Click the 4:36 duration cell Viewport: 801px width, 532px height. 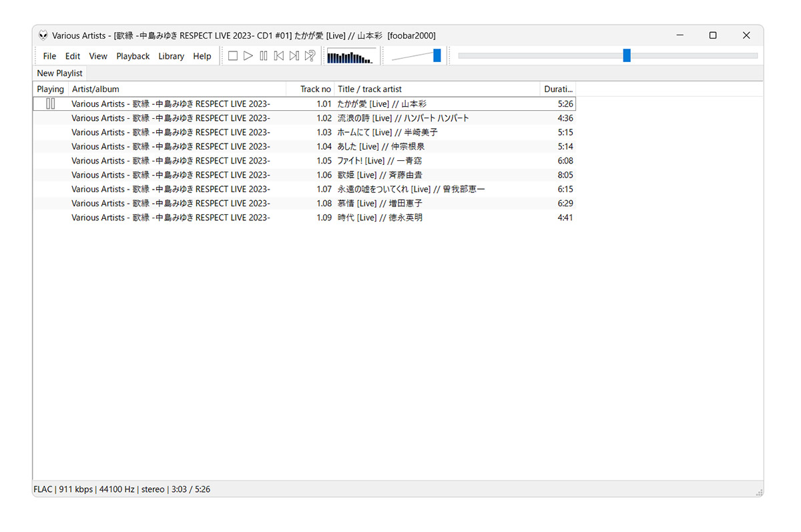[565, 118]
